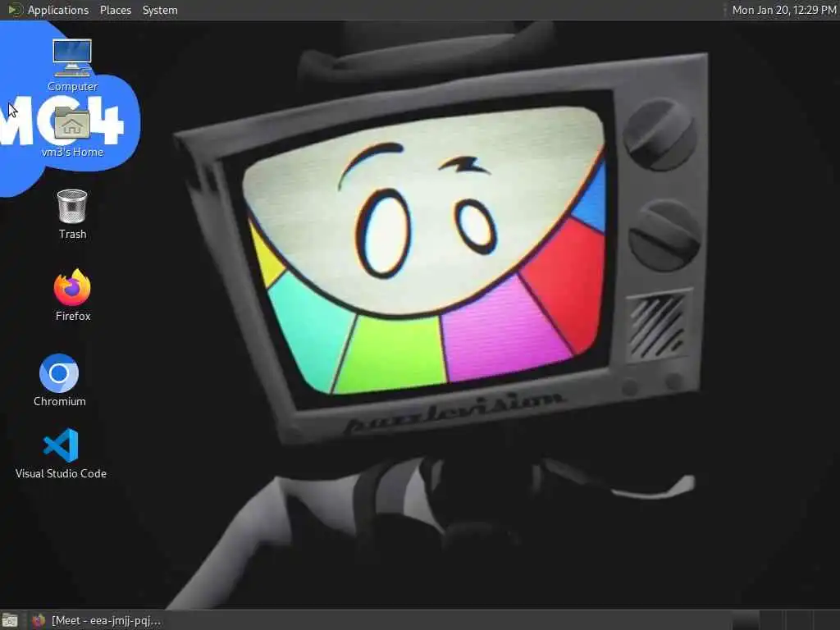Image resolution: width=840 pixels, height=630 pixels.
Task: Switch to the Meet - eea-jmjj-pqj window in the taskbar
Action: point(97,620)
